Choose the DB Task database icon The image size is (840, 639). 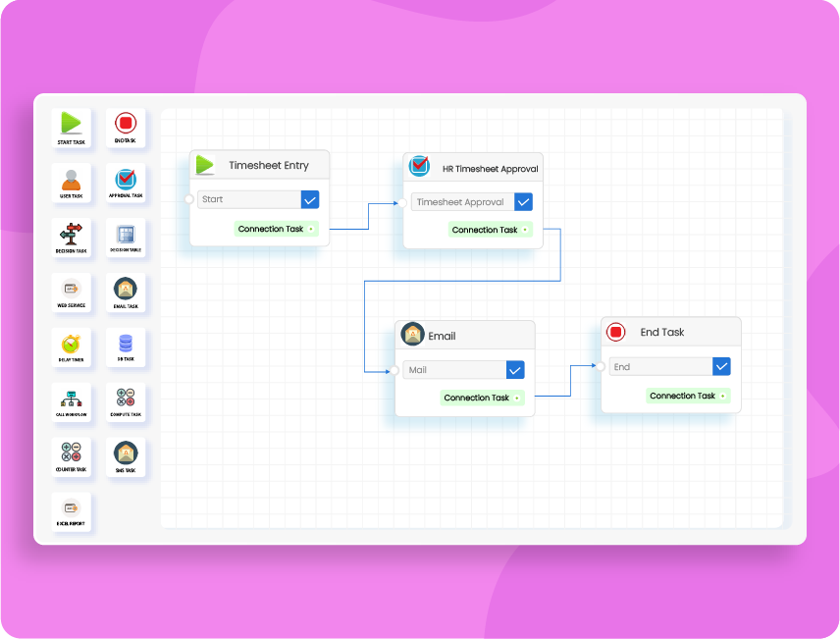coord(126,345)
